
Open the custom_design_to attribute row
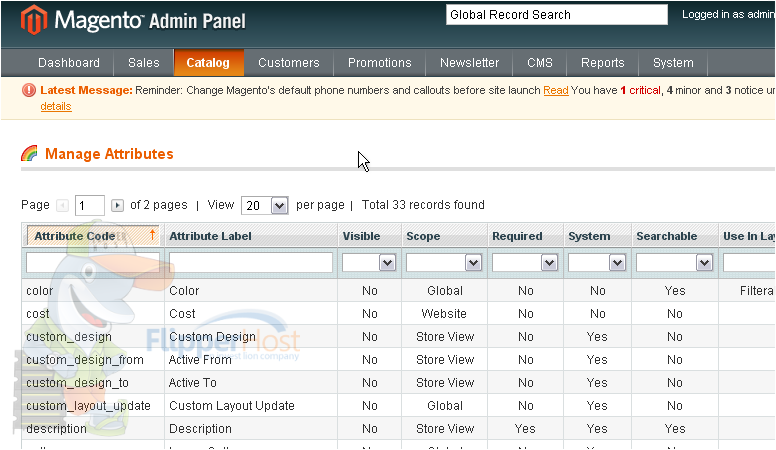[x=398, y=383]
